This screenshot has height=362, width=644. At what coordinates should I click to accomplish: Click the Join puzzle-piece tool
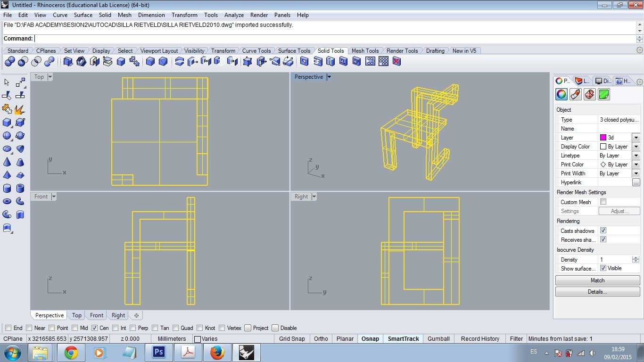point(7,109)
